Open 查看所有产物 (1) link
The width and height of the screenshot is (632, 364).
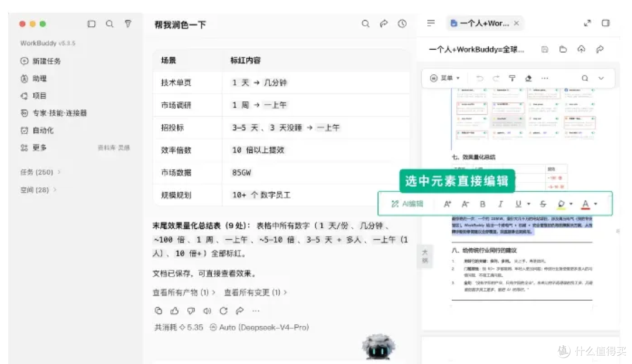pyautogui.click(x=184, y=292)
